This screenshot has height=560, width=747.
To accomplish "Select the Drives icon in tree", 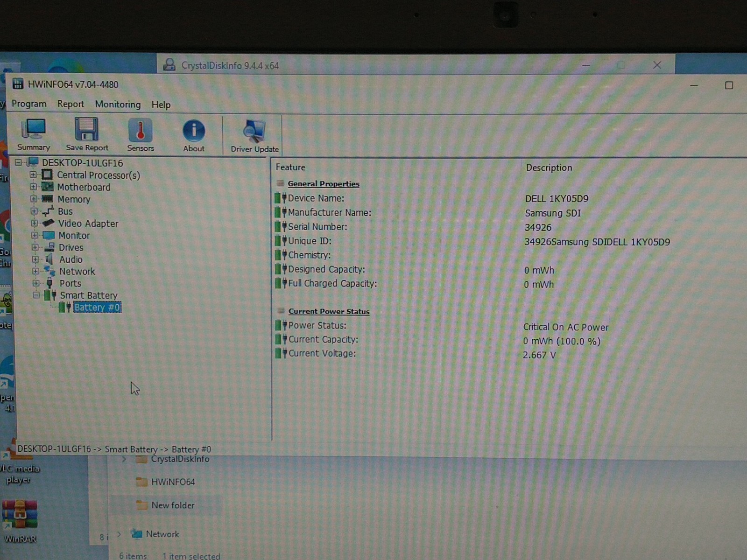I will (x=49, y=247).
